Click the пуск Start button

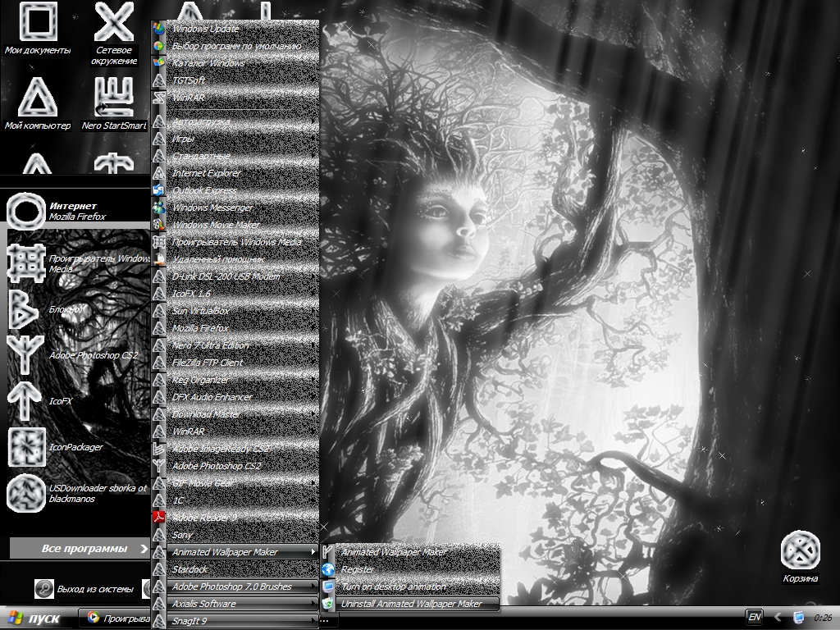point(33,619)
